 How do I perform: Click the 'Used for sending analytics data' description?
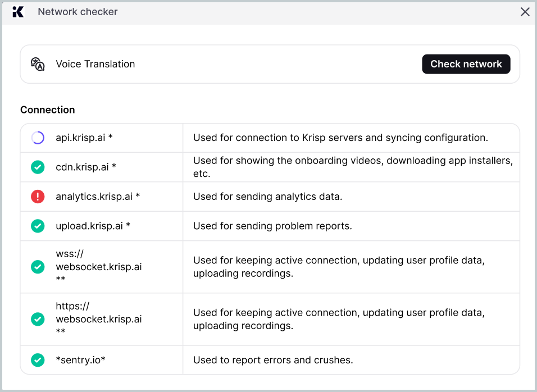click(x=267, y=197)
